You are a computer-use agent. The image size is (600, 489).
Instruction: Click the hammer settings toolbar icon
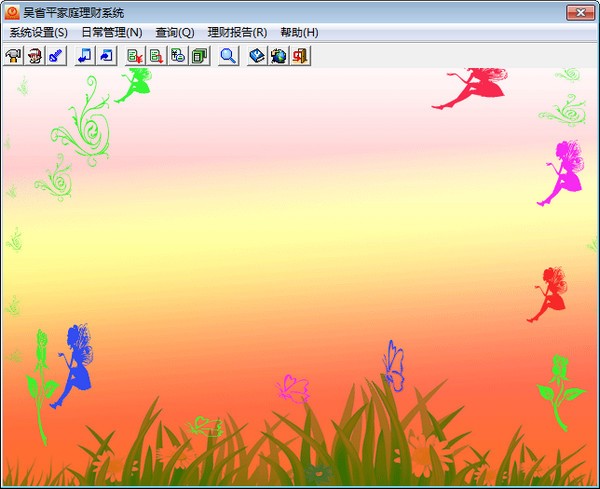click(14, 56)
